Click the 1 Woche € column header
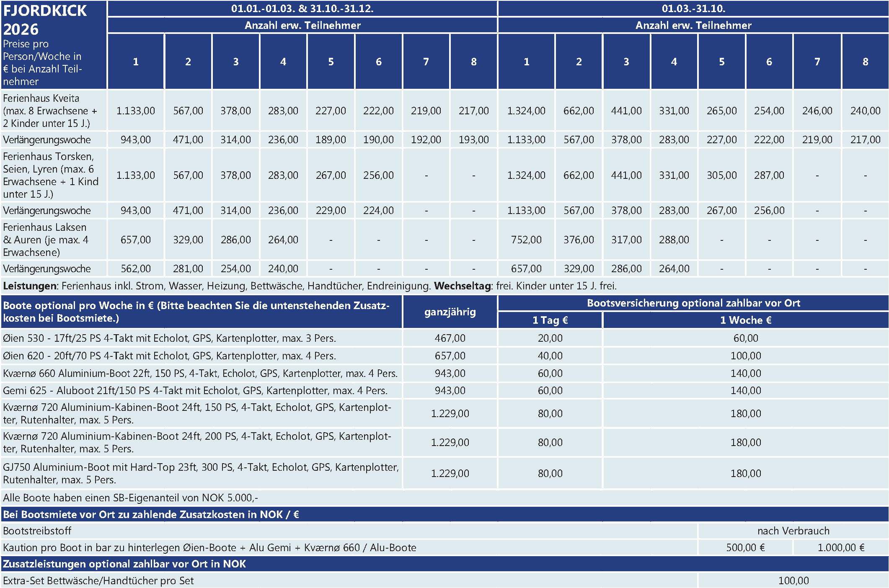 tap(745, 320)
